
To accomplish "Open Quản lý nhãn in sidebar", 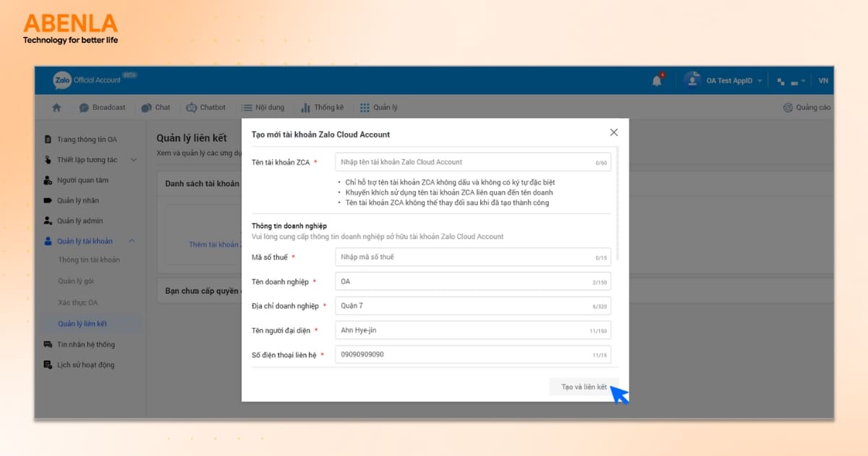I will tap(78, 200).
